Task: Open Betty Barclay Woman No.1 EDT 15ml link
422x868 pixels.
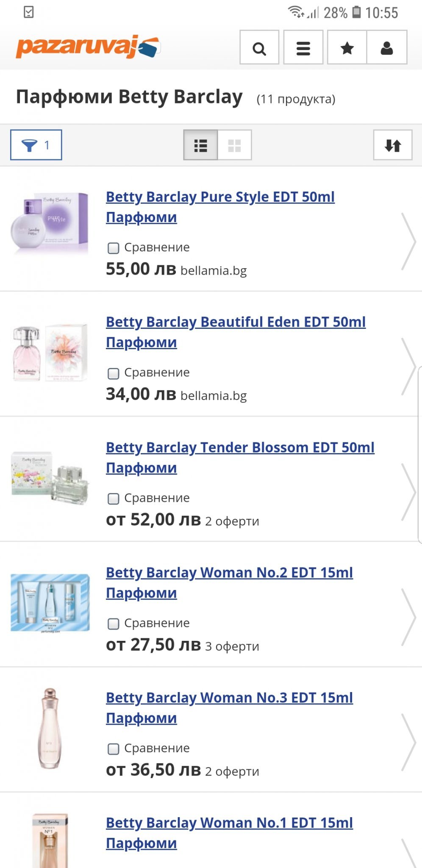Action: (229, 823)
